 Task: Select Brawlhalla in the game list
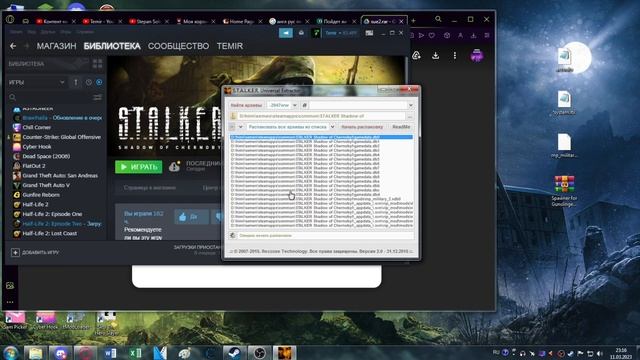point(57,118)
